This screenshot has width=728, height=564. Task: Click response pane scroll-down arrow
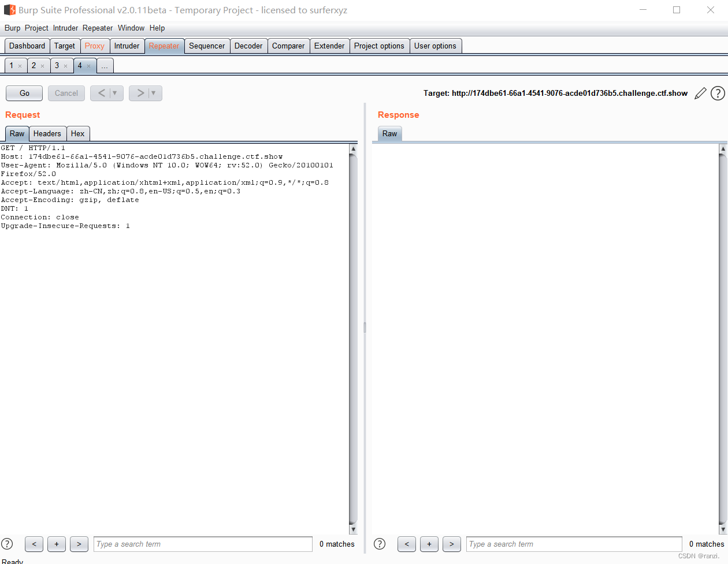click(x=723, y=529)
